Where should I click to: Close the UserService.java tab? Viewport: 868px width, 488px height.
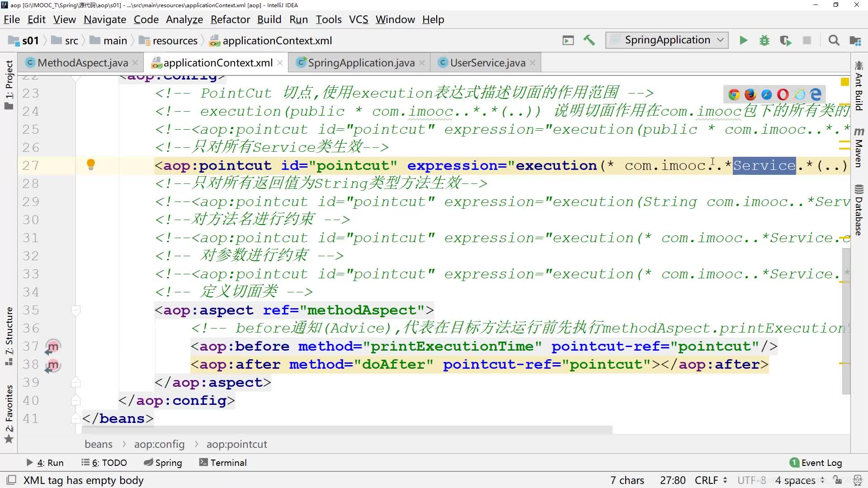pyautogui.click(x=533, y=63)
